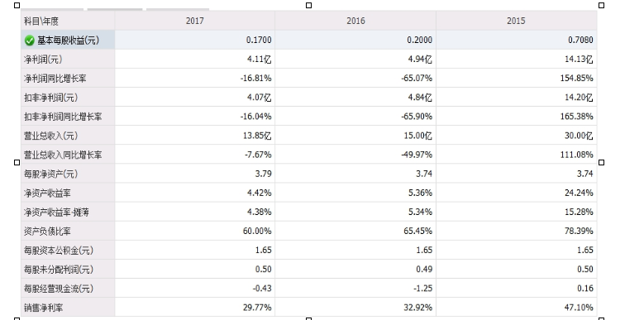Grab the top-left selection handle of the image
This screenshot has width=644, height=320.
point(17,5)
